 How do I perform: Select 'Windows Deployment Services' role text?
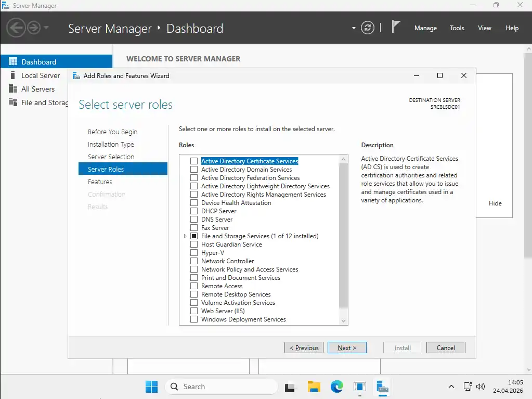coord(243,319)
